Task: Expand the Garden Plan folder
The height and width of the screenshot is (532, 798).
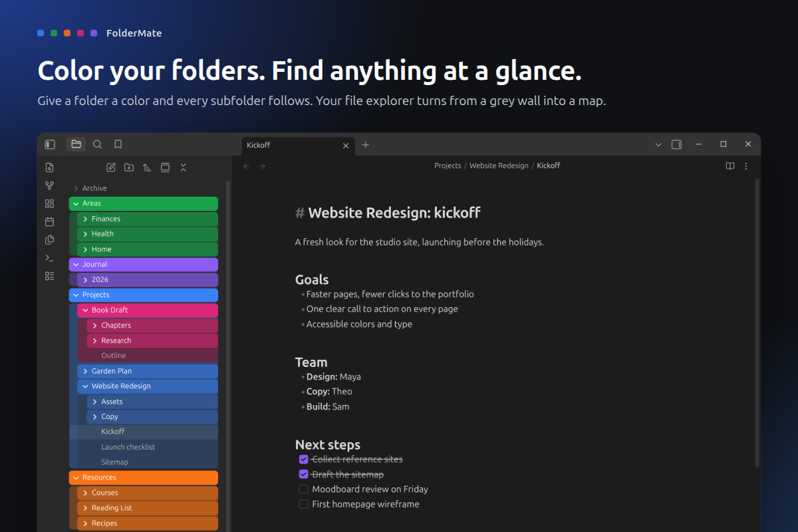Action: click(x=148, y=371)
